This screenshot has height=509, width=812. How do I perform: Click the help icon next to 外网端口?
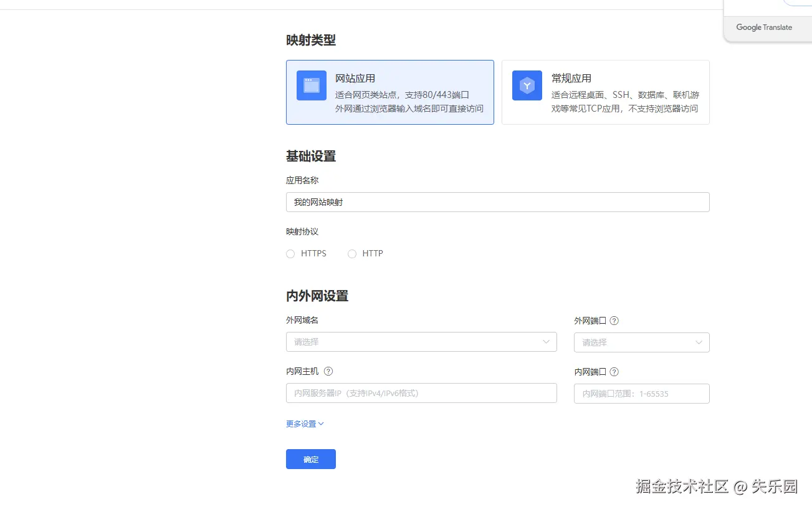point(614,321)
